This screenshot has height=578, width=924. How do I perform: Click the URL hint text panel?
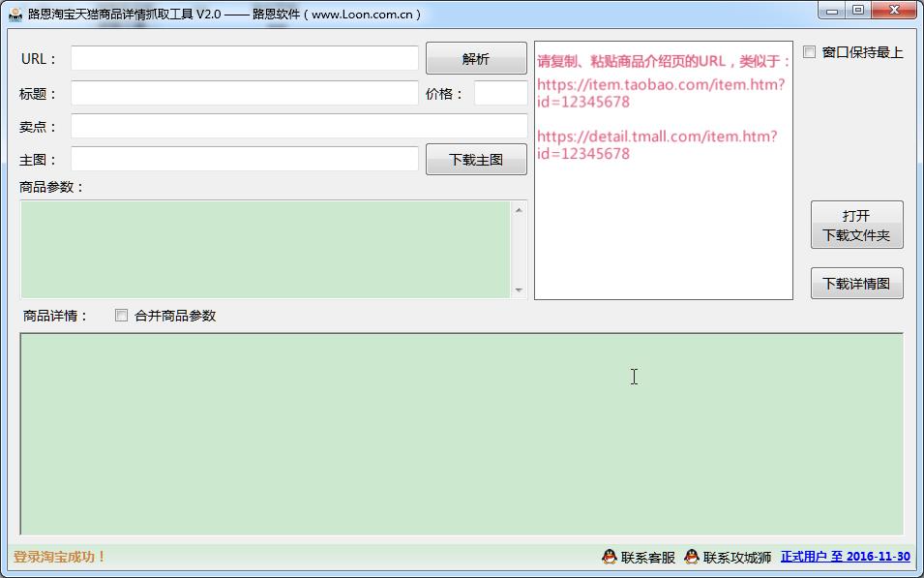[663, 223]
